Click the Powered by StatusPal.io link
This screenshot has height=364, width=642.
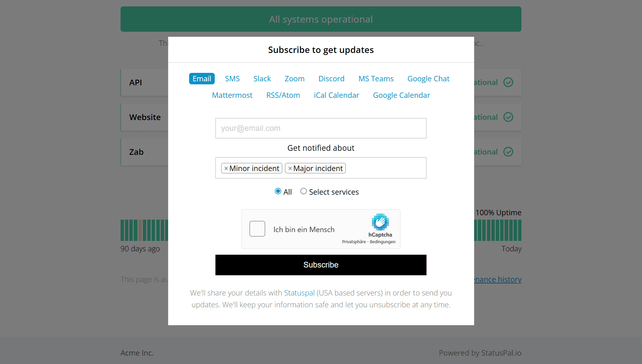tap(480, 353)
